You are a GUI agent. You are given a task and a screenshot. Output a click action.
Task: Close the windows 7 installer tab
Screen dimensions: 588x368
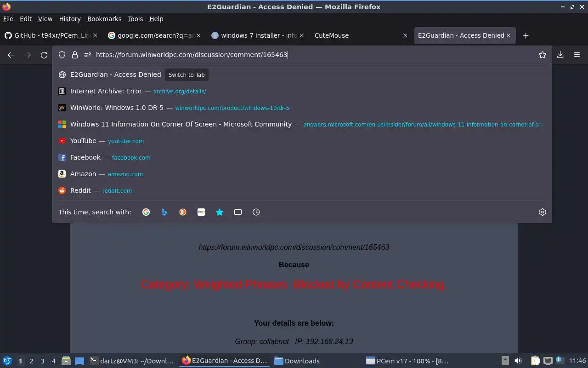tap(303, 35)
